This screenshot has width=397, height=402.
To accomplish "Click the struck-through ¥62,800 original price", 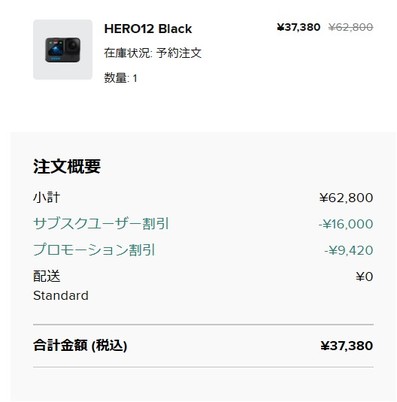I will coord(350,27).
